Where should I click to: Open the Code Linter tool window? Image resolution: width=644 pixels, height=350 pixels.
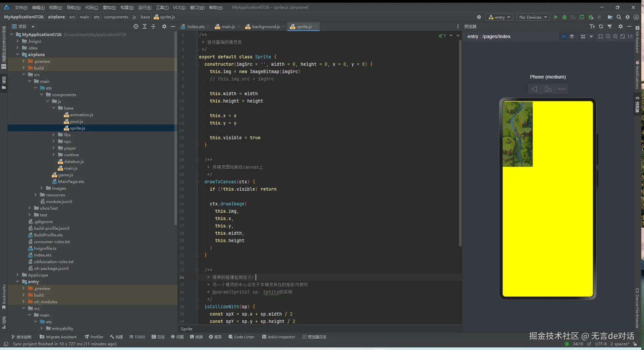click(x=241, y=337)
